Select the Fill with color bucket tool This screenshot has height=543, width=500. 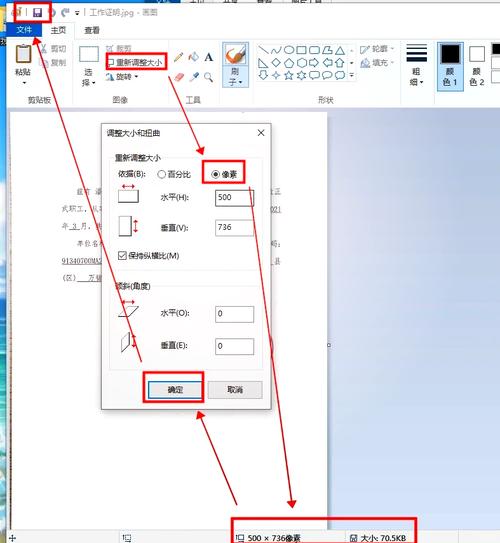(x=194, y=57)
